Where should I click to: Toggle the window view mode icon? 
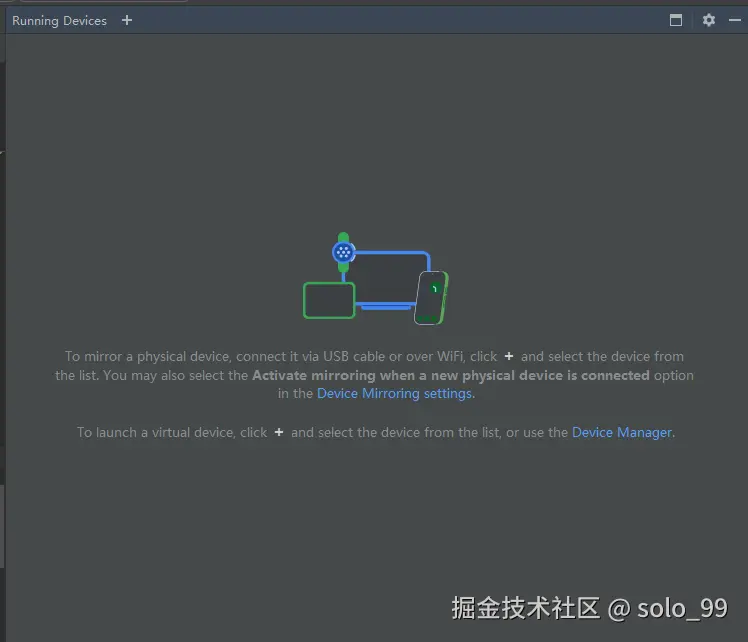(675, 20)
